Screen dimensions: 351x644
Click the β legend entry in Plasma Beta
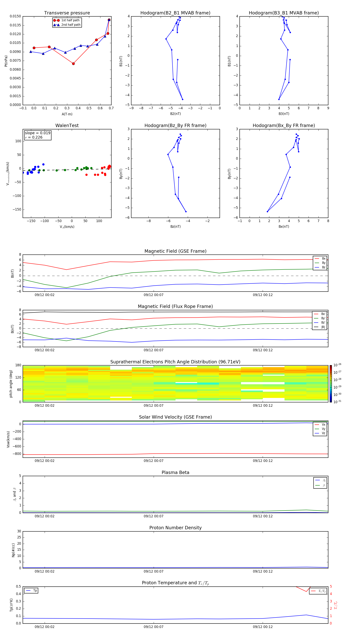click(x=320, y=486)
